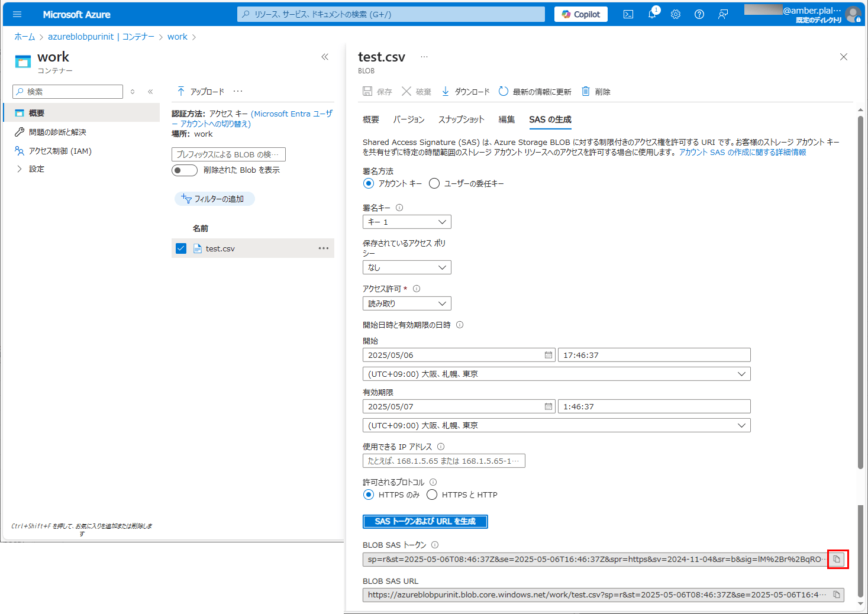This screenshot has width=868, height=614.
Task: Open calendar picker for expiry date
Action: [548, 406]
